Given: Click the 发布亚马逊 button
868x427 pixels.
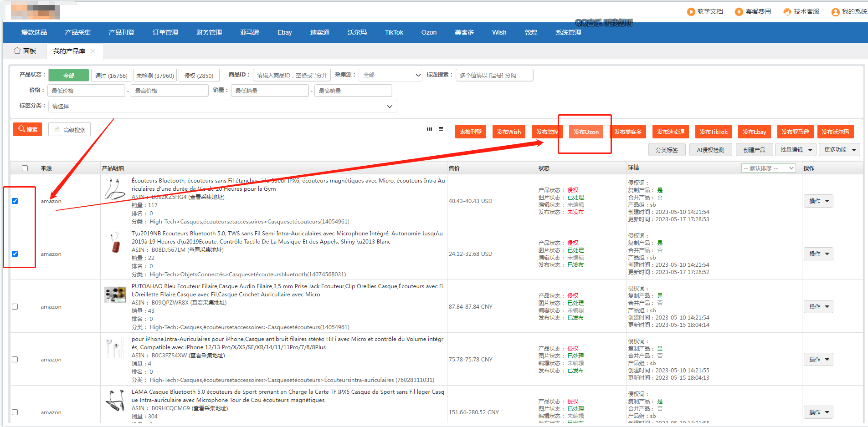Looking at the screenshot, I should 795,132.
